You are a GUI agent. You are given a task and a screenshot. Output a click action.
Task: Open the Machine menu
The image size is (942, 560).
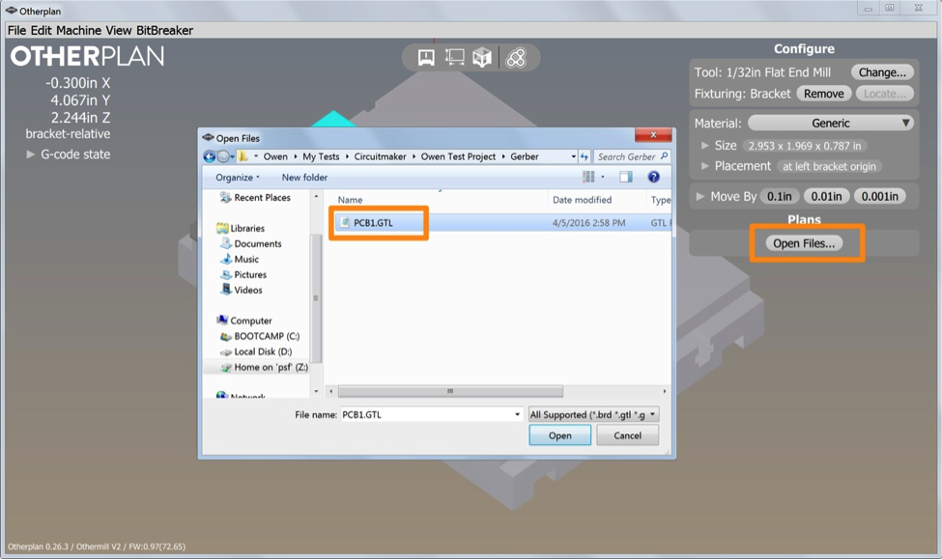(78, 30)
